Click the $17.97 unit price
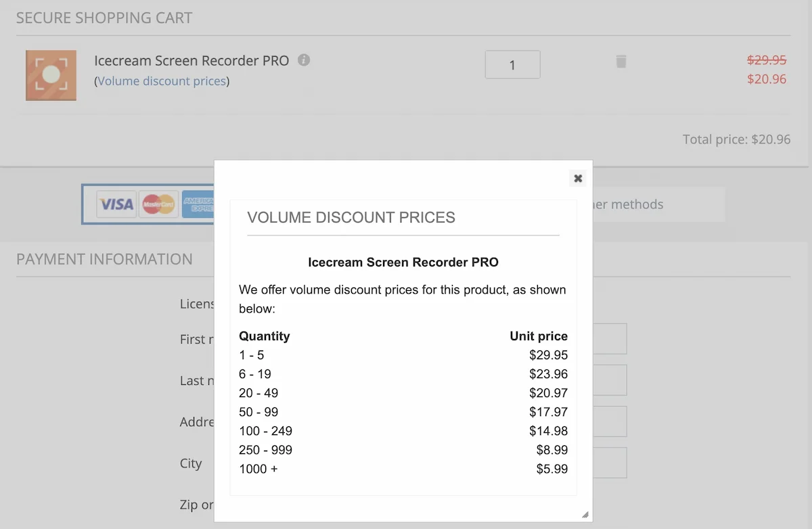The image size is (812, 529). (x=549, y=412)
